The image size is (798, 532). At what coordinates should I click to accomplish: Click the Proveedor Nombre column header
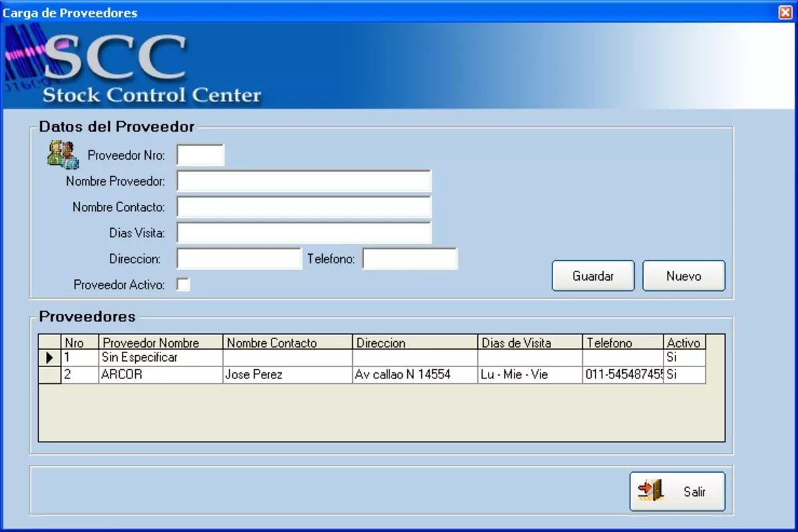tap(161, 342)
